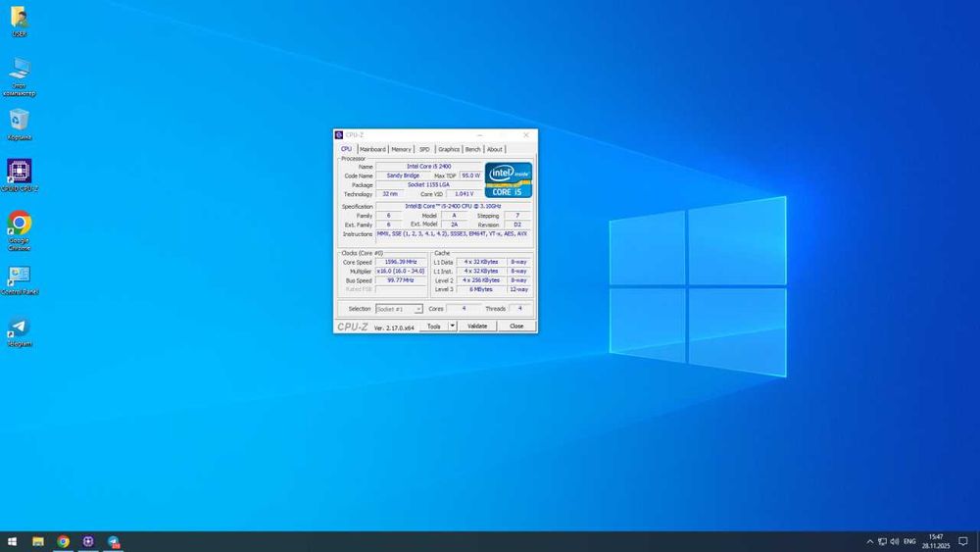Open the CPUID CPU-Z desktop shortcut

20,172
